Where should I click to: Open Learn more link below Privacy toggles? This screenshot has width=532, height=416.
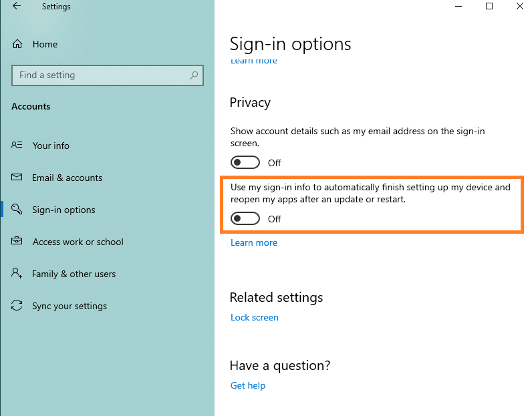(x=254, y=242)
